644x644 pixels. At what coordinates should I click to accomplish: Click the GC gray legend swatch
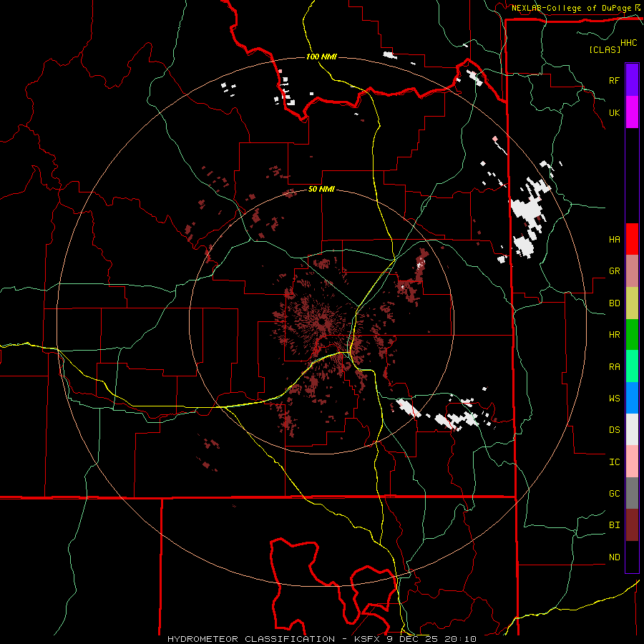[632, 493]
